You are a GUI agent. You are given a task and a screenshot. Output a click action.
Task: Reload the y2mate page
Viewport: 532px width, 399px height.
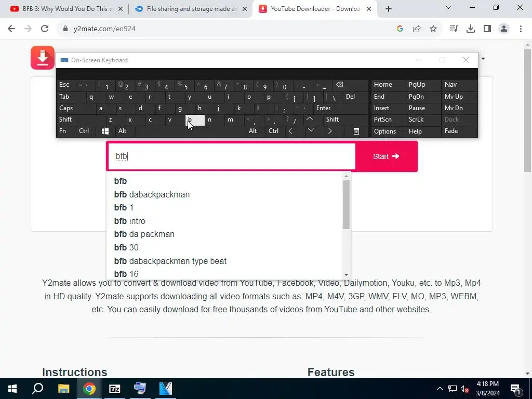tap(45, 29)
